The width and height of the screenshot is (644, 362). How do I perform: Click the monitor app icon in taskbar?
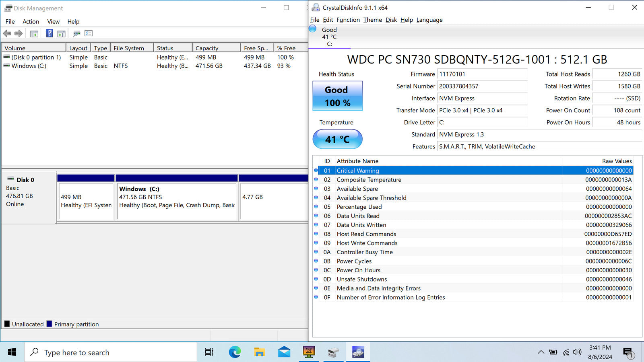pos(309,352)
